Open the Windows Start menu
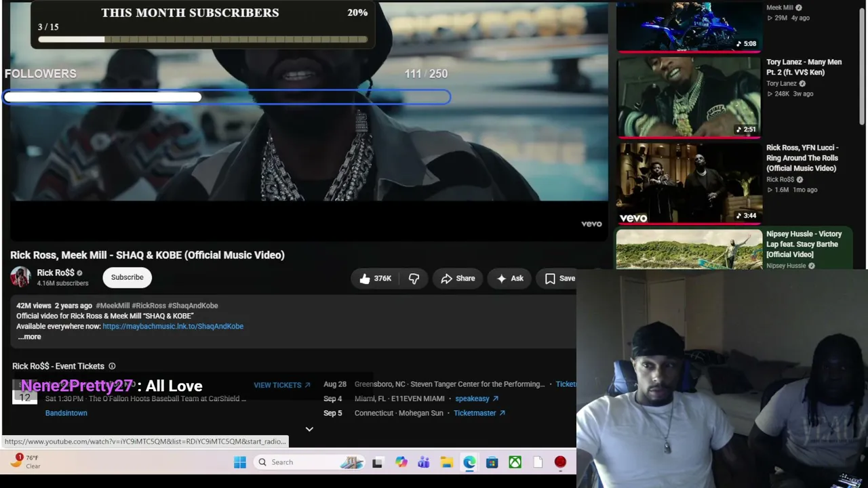The height and width of the screenshot is (488, 868). (240, 462)
